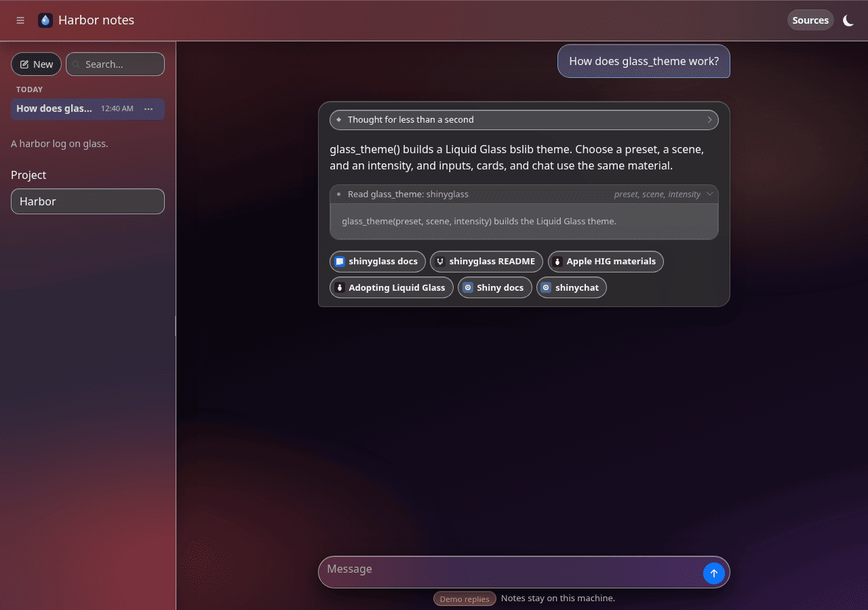Click the 'Harbor notes' title text
Viewport: 868px width, 610px height.
click(x=96, y=20)
